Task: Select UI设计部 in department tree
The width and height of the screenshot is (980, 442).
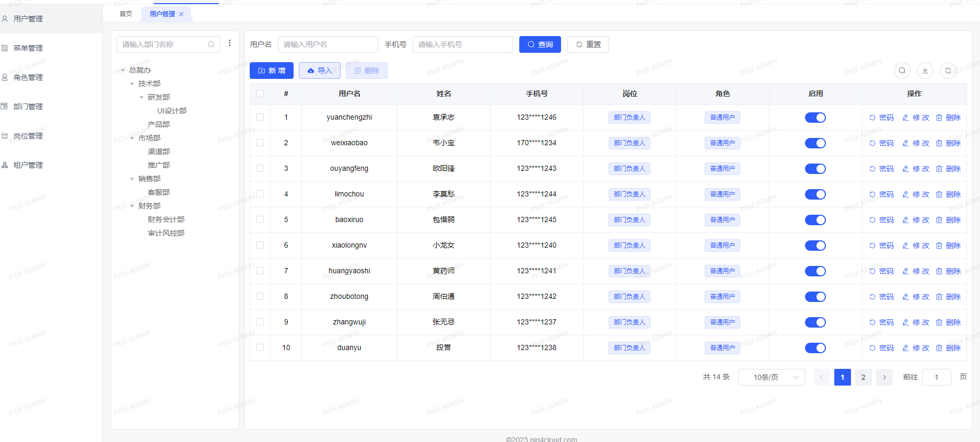Action: point(172,111)
